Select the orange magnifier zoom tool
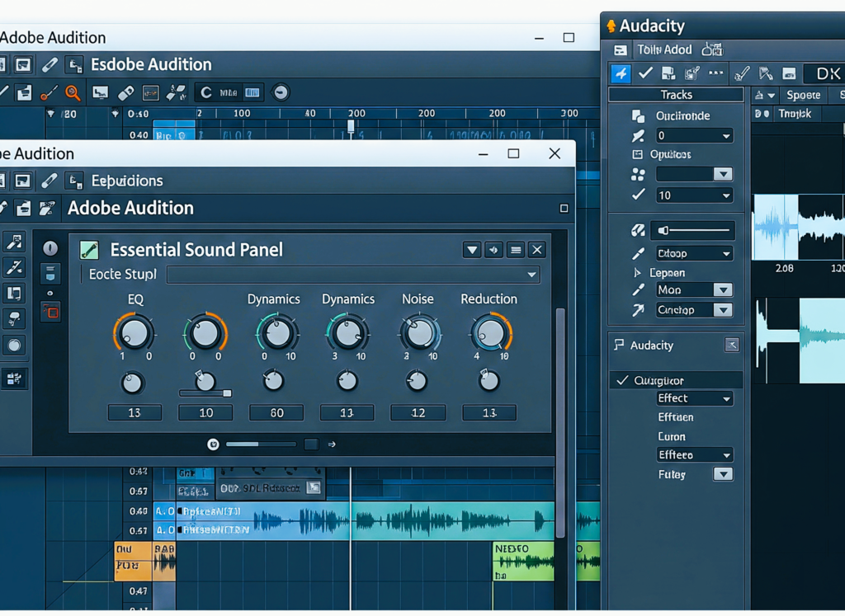 (x=73, y=92)
